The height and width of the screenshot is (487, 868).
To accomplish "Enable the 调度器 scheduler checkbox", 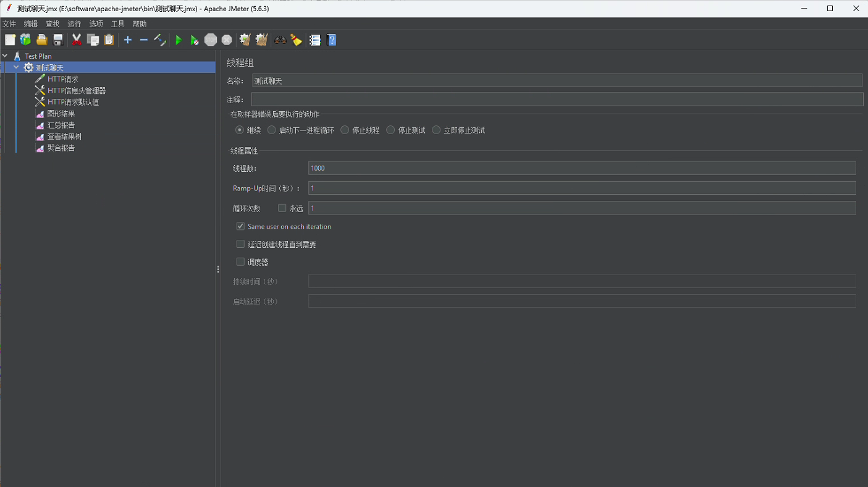I will (241, 262).
